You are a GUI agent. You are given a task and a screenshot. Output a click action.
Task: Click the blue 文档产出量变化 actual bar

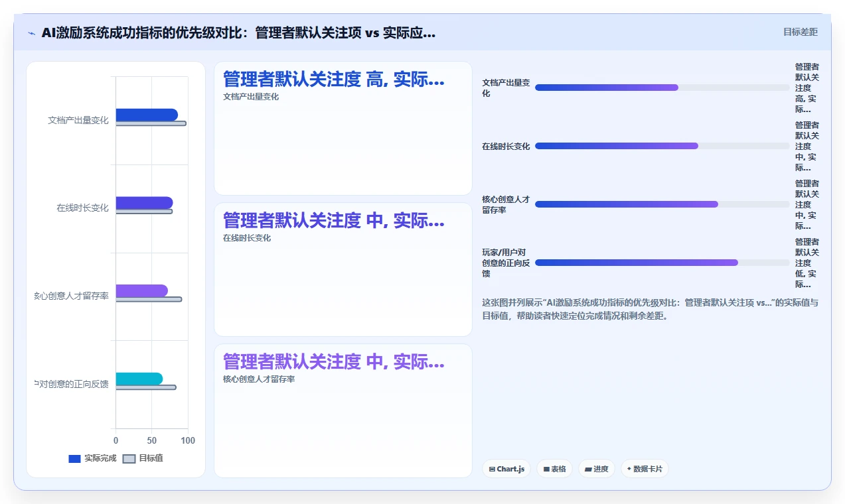[x=147, y=115]
